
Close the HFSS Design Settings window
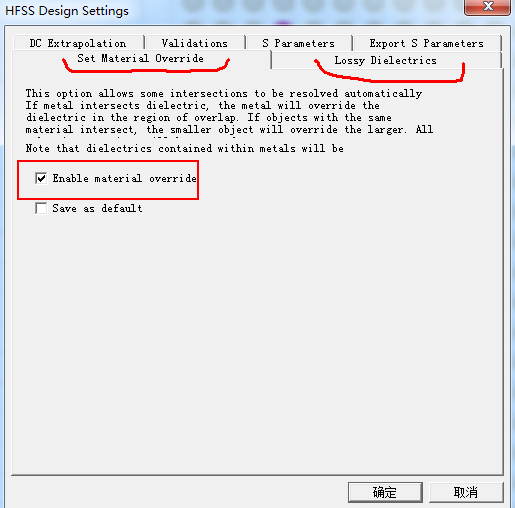(487, 7)
